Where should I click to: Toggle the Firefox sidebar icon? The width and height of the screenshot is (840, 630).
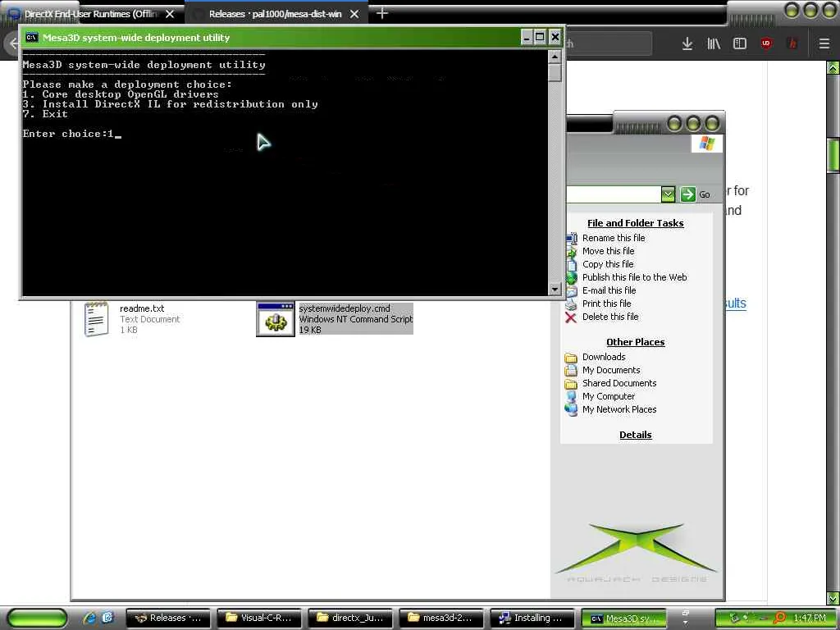click(740, 43)
